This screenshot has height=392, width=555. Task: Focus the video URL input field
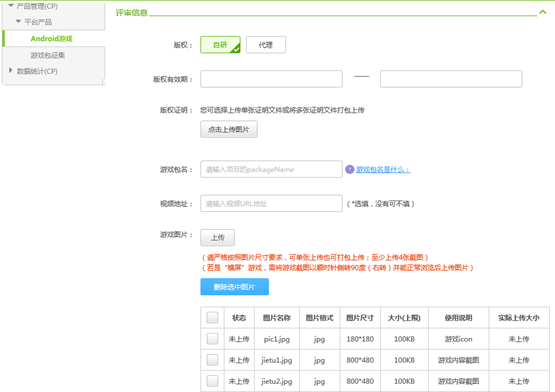(271, 203)
